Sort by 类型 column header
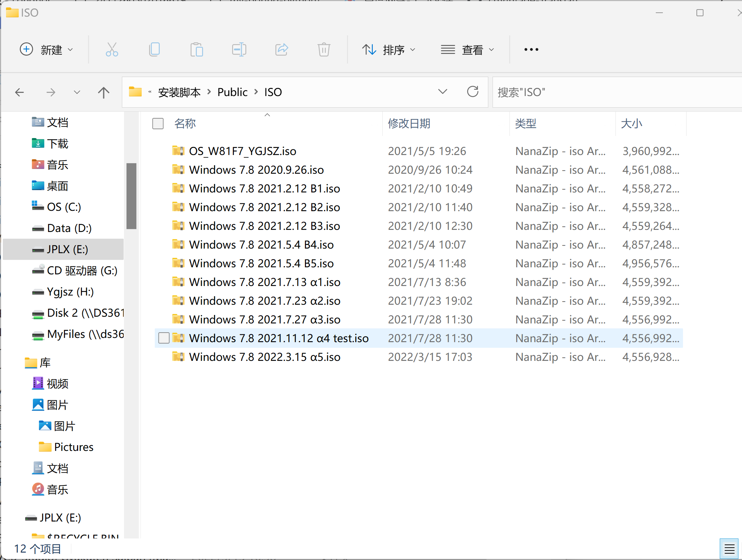This screenshot has width=742, height=560. pos(525,124)
